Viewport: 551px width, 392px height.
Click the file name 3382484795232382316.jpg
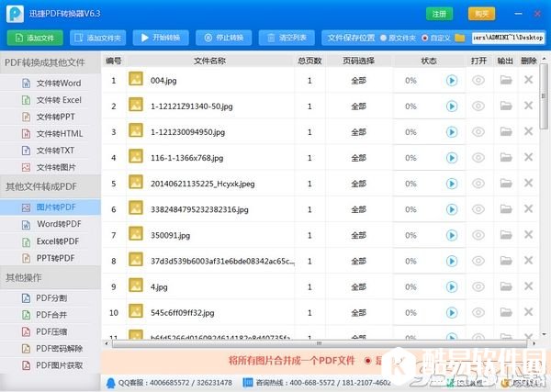point(199,209)
